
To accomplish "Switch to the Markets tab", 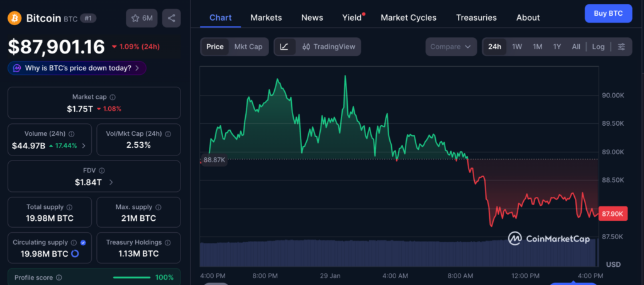I will pyautogui.click(x=266, y=18).
